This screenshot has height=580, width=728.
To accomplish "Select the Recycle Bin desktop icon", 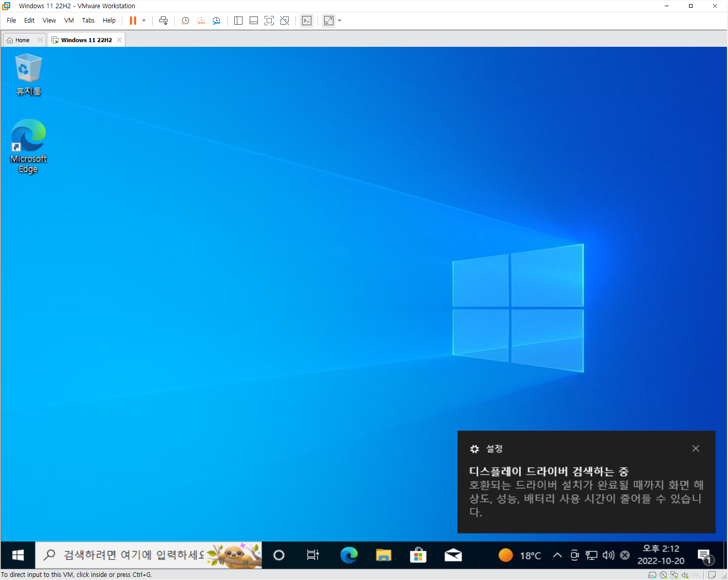I will point(29,75).
